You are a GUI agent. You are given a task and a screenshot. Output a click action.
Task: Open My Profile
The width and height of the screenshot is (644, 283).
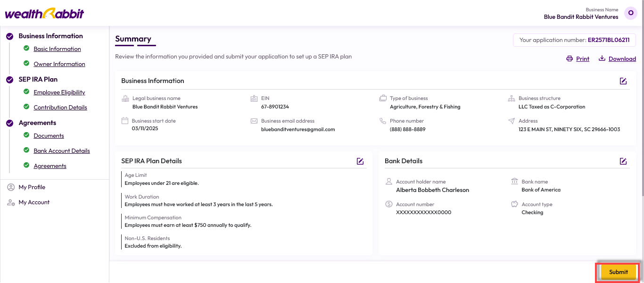click(32, 187)
